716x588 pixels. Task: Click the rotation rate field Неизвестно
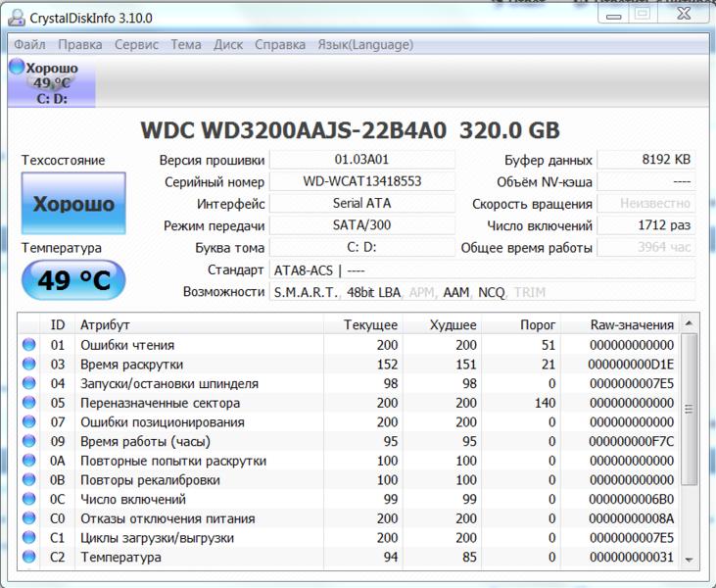[646, 203]
